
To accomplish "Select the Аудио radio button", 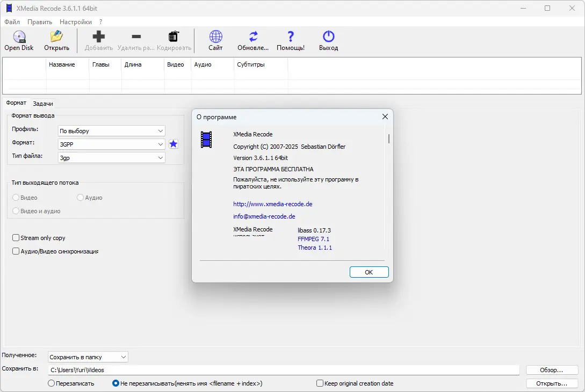I will pos(80,197).
